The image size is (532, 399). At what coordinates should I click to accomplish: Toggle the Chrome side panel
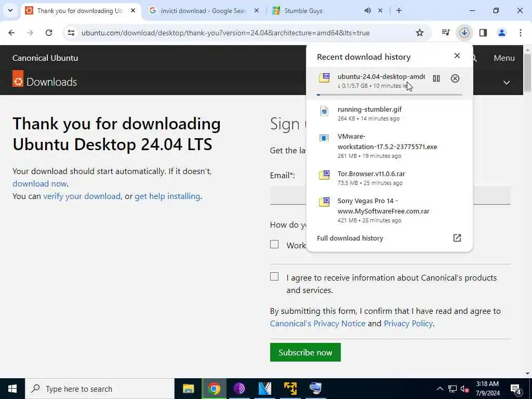[483, 33]
